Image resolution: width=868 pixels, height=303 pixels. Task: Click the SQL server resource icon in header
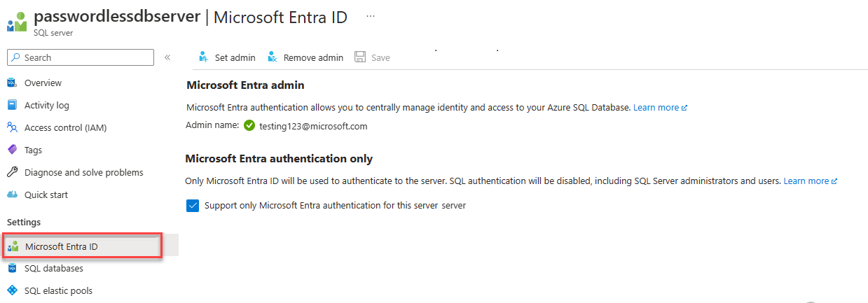(16, 22)
